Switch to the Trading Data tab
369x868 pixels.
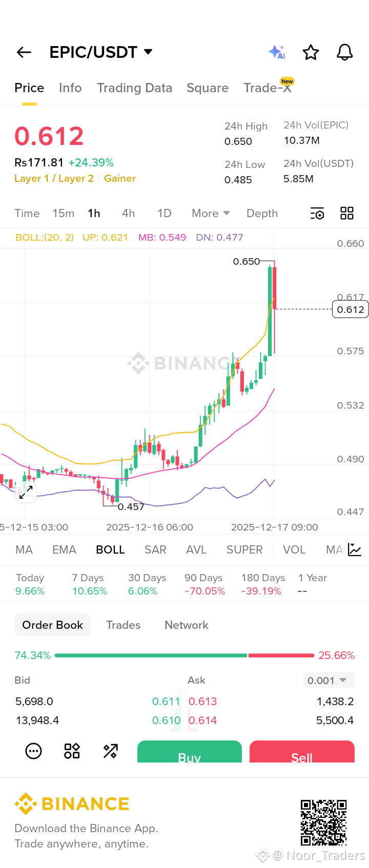pos(135,88)
